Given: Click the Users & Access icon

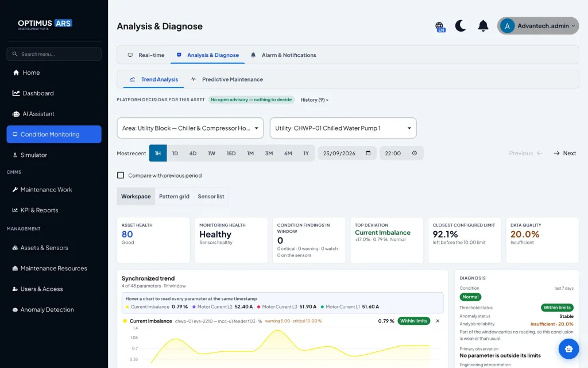Looking at the screenshot, I should (x=15, y=289).
